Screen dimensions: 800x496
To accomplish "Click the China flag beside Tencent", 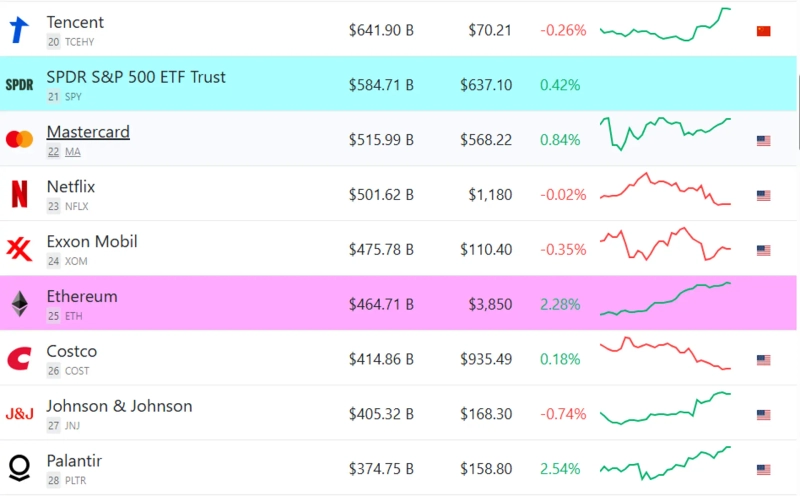I will click(x=764, y=31).
